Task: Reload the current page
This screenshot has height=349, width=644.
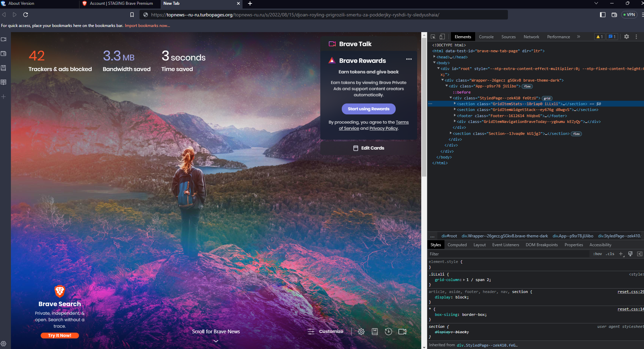Action: (x=26, y=15)
